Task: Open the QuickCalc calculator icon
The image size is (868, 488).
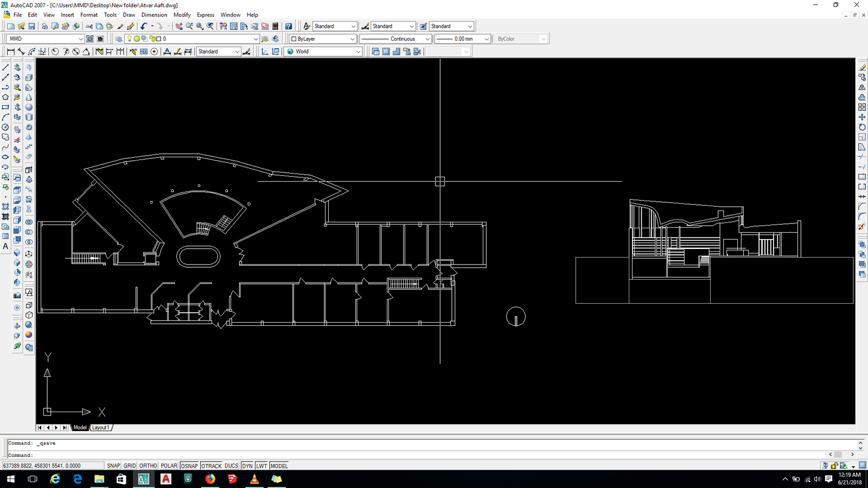Action: pos(275,26)
